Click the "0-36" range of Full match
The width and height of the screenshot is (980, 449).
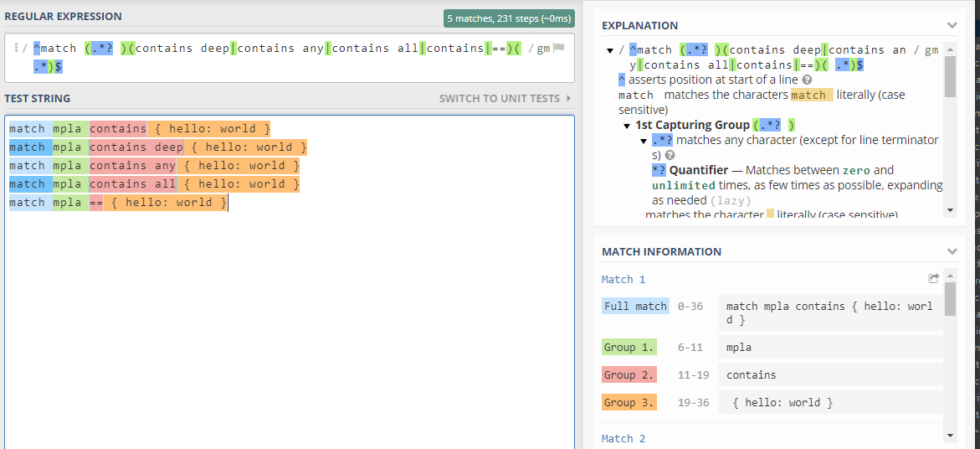690,307
